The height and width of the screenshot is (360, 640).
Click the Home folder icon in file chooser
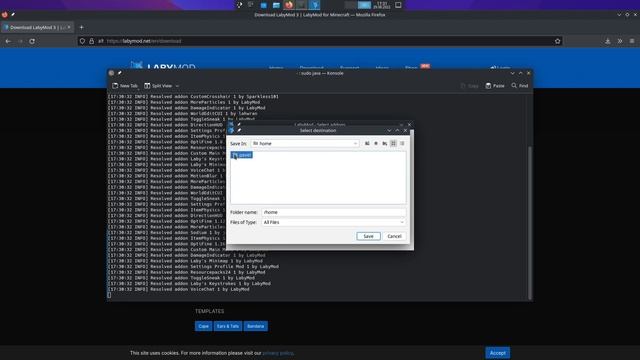[x=376, y=144]
